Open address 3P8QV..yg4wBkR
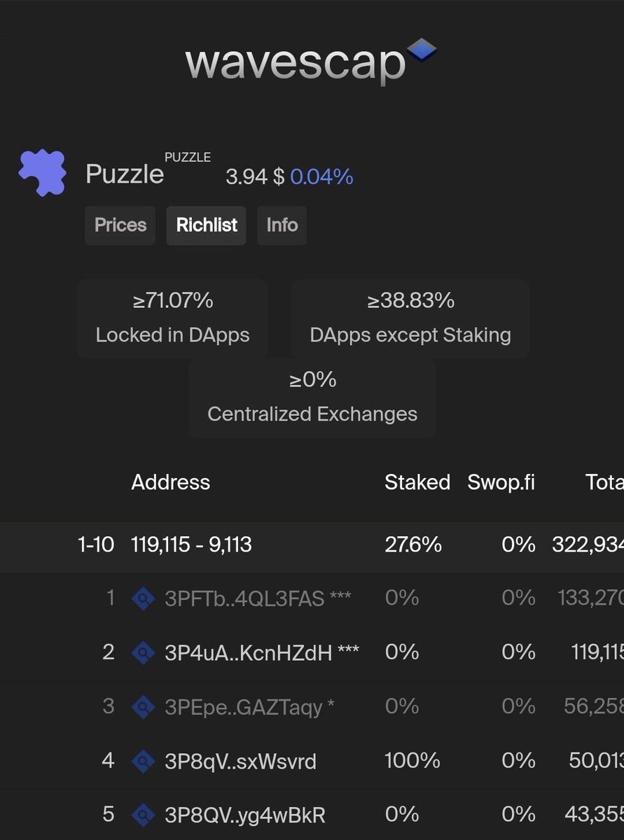 pyautogui.click(x=245, y=815)
